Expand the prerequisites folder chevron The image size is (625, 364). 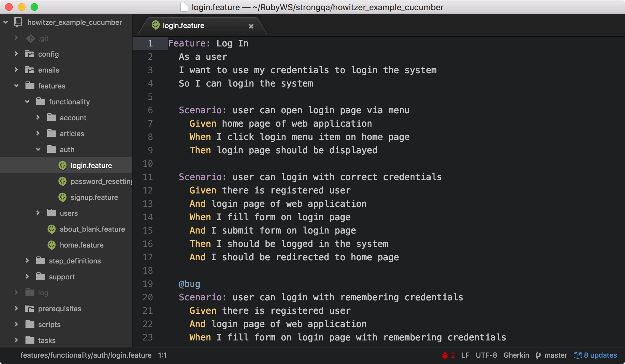(x=16, y=309)
